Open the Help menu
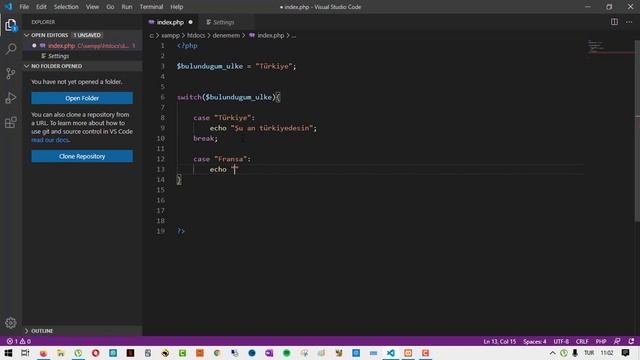 coord(177,7)
